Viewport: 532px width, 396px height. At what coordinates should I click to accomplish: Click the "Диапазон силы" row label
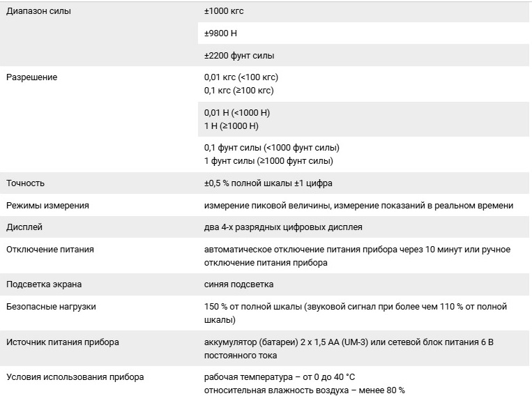[38, 11]
